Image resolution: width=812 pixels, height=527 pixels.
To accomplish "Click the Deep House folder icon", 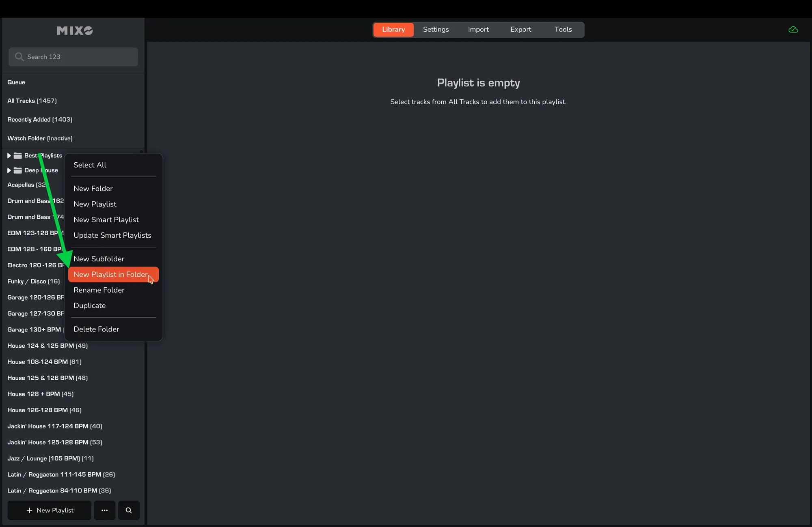I will pos(18,170).
